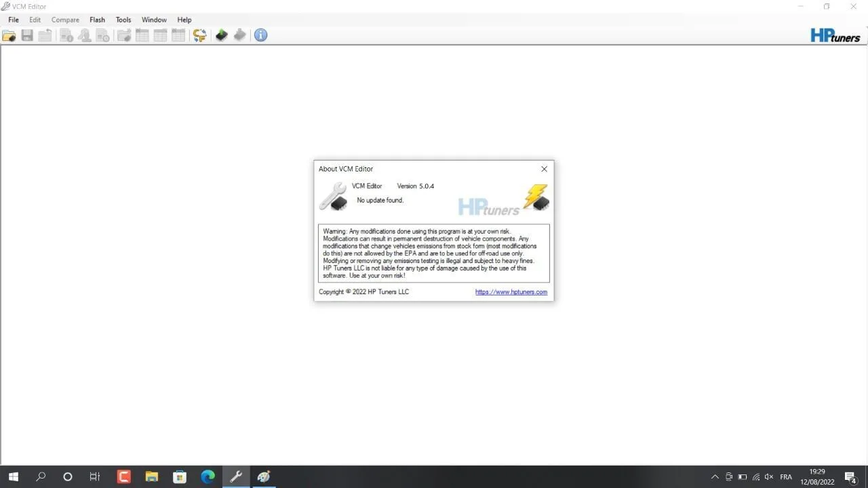Image resolution: width=868 pixels, height=488 pixels.
Task: Click the muted volume tray icon
Action: (x=769, y=476)
